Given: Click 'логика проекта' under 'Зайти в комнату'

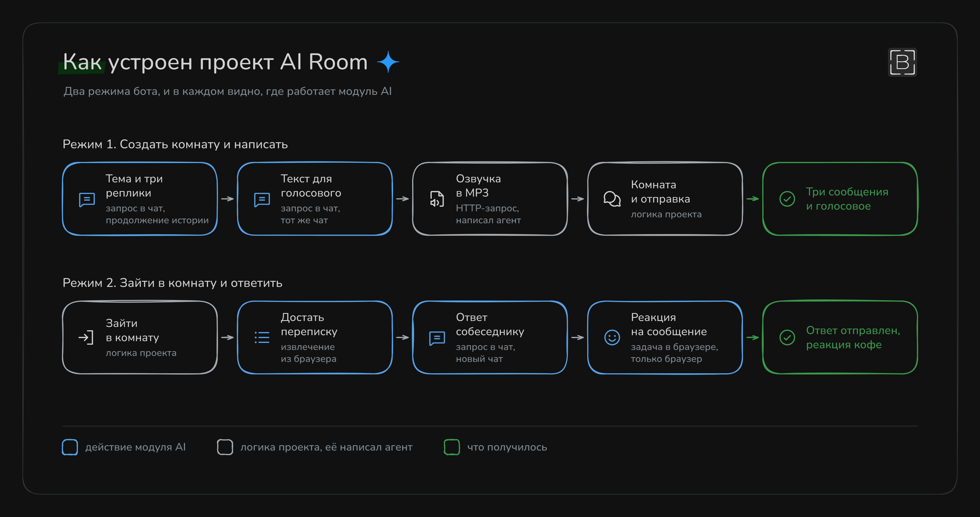Looking at the screenshot, I should (x=141, y=354).
